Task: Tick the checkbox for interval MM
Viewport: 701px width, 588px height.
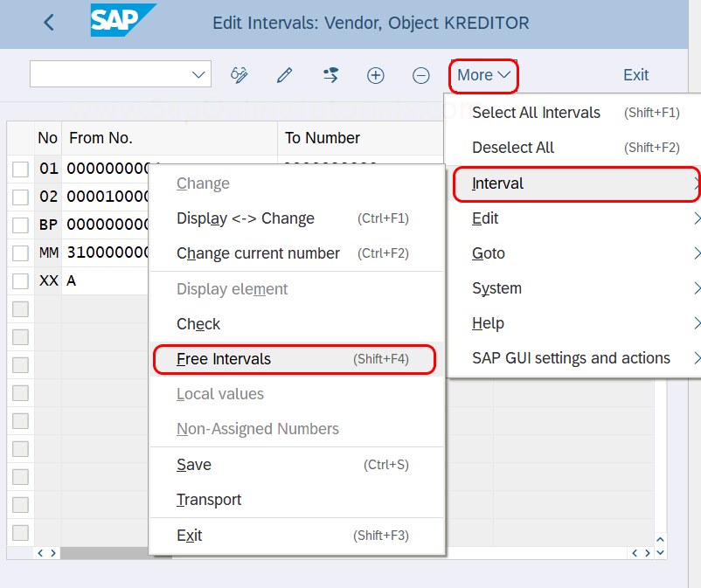Action: pos(21,252)
